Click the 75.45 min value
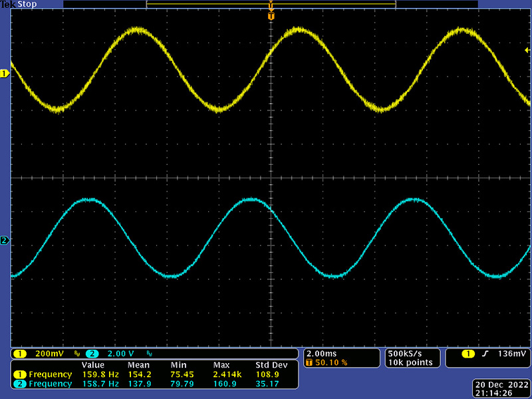Screen dimensions: 532x399 pyautogui.click(x=182, y=374)
